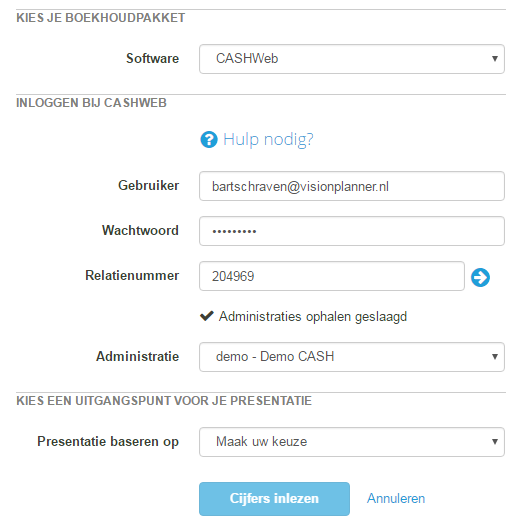Click the Annuleren link
Screen dimensions: 523x528
click(396, 498)
